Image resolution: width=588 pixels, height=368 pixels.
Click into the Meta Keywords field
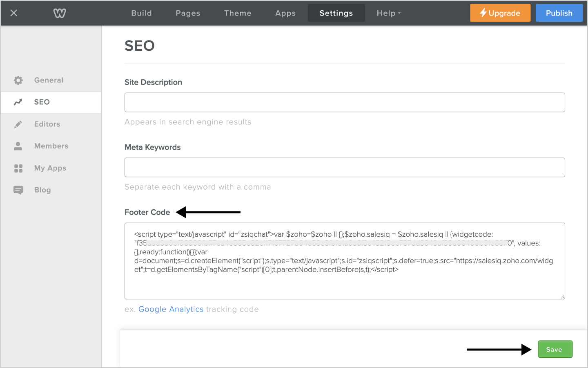tap(345, 167)
